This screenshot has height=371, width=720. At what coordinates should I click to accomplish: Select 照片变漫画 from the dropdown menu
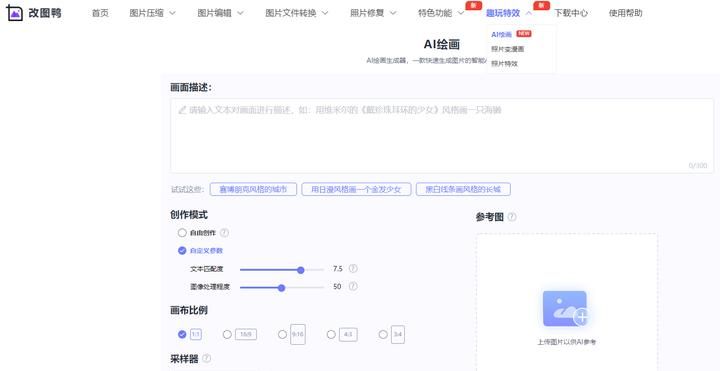tap(507, 49)
